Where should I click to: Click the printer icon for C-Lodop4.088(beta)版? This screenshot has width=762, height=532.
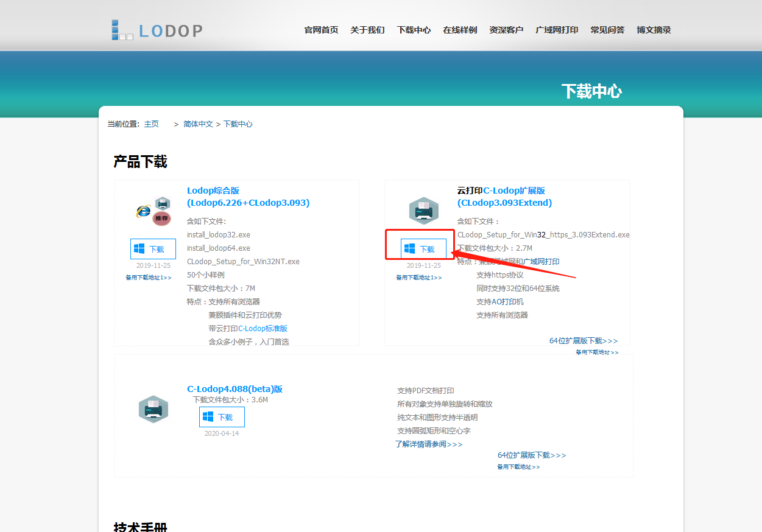pos(153,409)
